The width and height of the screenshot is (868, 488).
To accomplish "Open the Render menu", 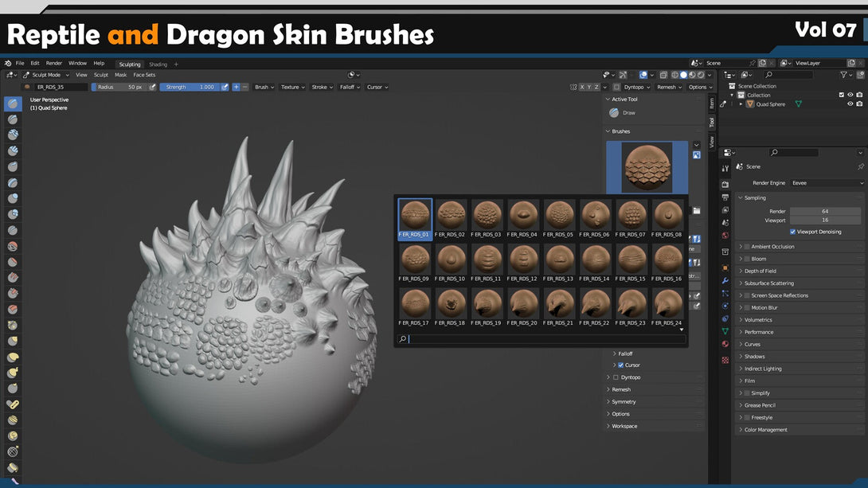I will 53,63.
